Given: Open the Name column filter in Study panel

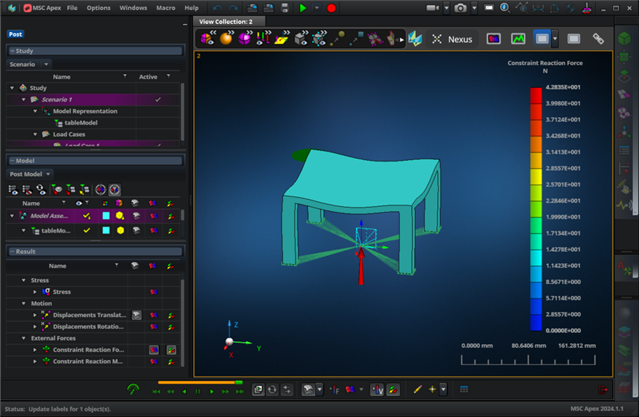Looking at the screenshot, I should click(125, 76).
